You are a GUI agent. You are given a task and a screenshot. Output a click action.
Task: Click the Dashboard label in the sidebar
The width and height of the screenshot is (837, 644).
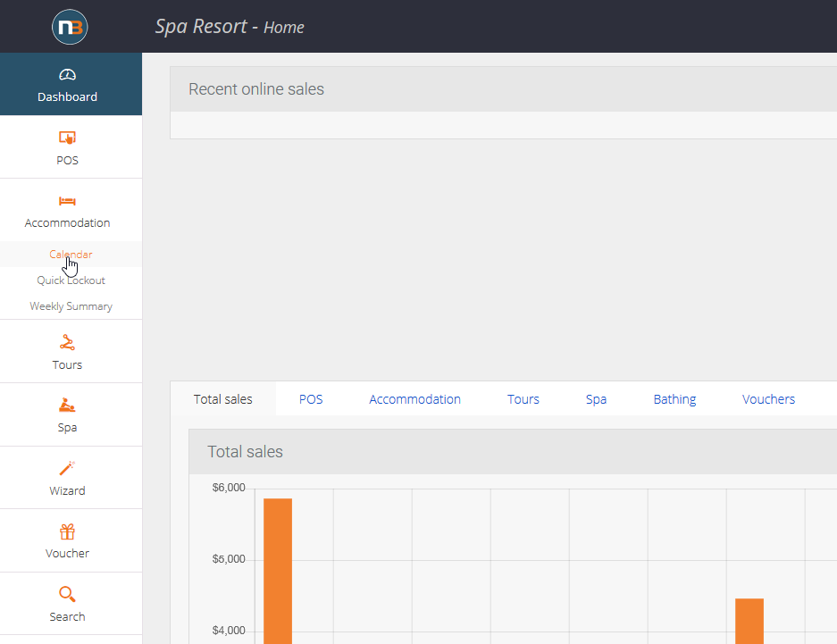67,96
